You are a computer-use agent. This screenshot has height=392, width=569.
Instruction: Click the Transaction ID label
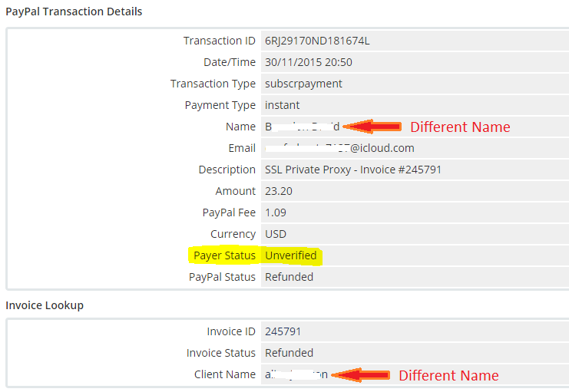(x=219, y=41)
